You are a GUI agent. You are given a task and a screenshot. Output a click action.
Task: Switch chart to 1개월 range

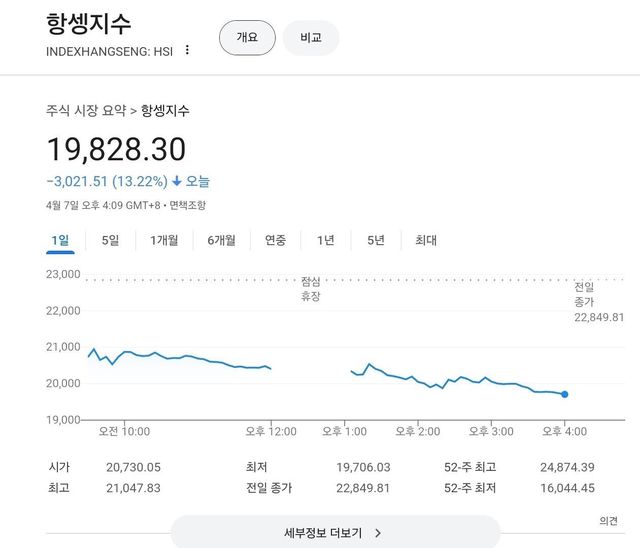point(164,240)
